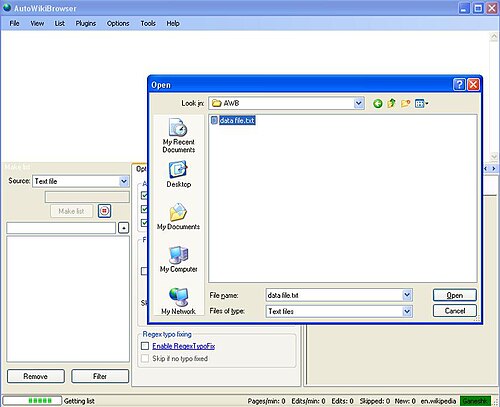
Task: Open My Network places shortcut
Action: (178, 301)
